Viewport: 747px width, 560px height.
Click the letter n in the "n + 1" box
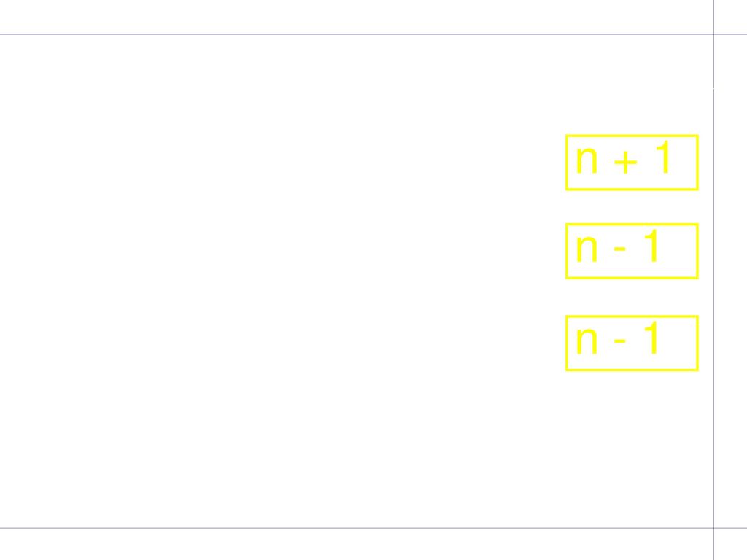click(587, 160)
